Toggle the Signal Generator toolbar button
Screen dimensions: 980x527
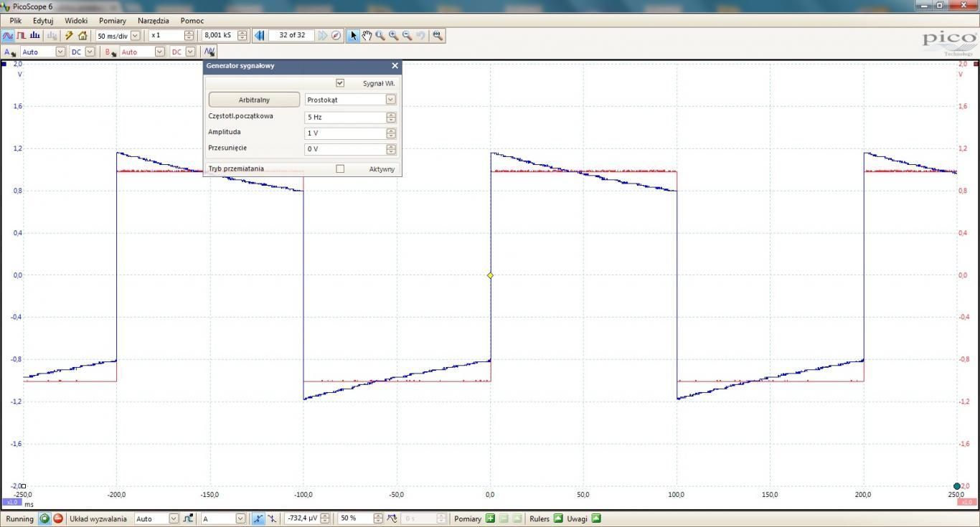click(x=209, y=52)
